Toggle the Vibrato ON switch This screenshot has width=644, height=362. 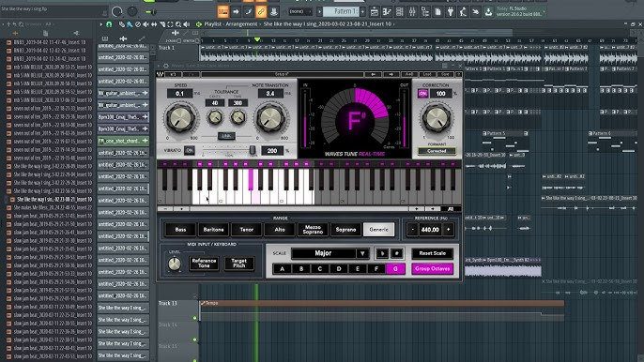click(190, 151)
